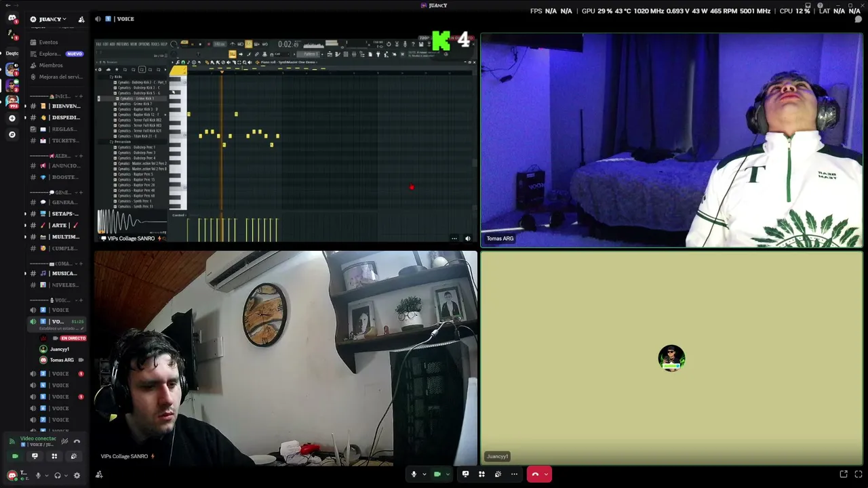Click the 'Video conectado' connection status
Viewport: 868px width, 488px height.
pos(38,439)
